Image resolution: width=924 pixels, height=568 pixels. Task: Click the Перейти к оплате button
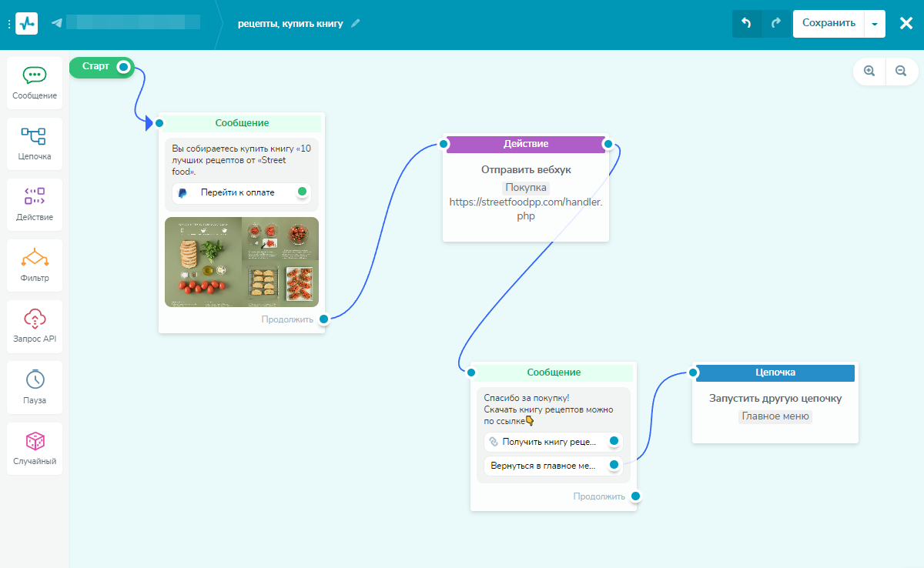242,193
